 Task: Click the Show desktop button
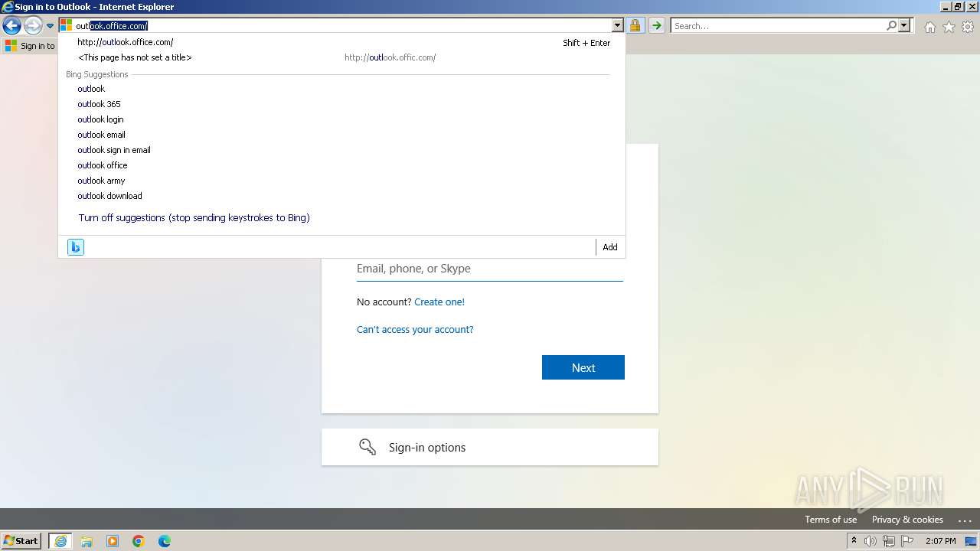coord(972,541)
